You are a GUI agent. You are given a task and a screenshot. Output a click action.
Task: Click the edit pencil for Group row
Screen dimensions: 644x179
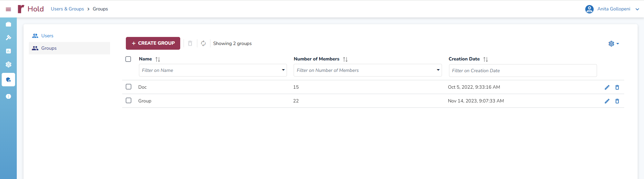click(607, 101)
